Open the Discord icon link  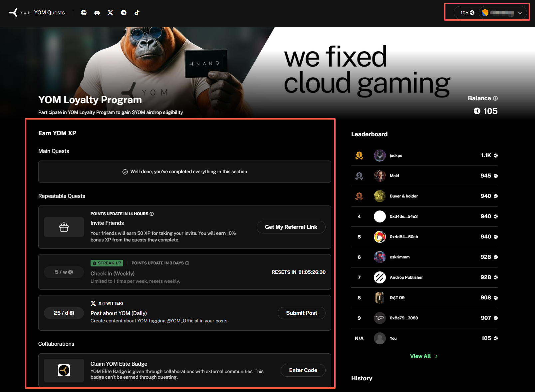(97, 13)
